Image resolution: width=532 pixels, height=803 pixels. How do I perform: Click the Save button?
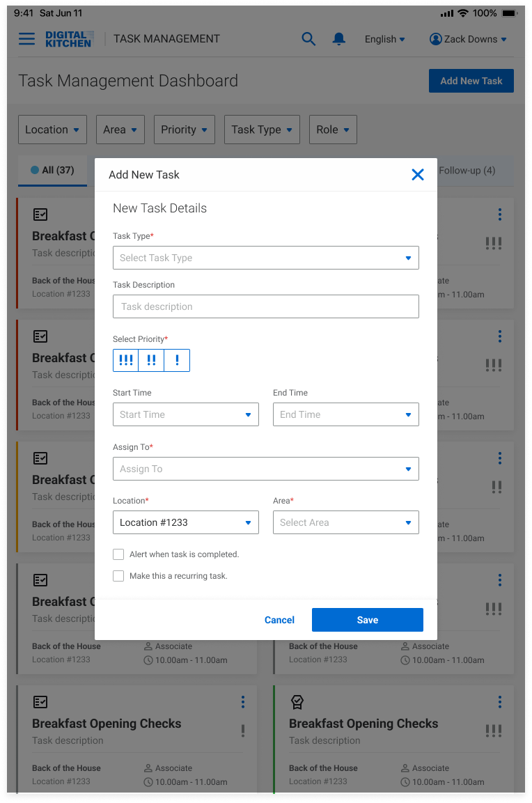[x=367, y=620]
